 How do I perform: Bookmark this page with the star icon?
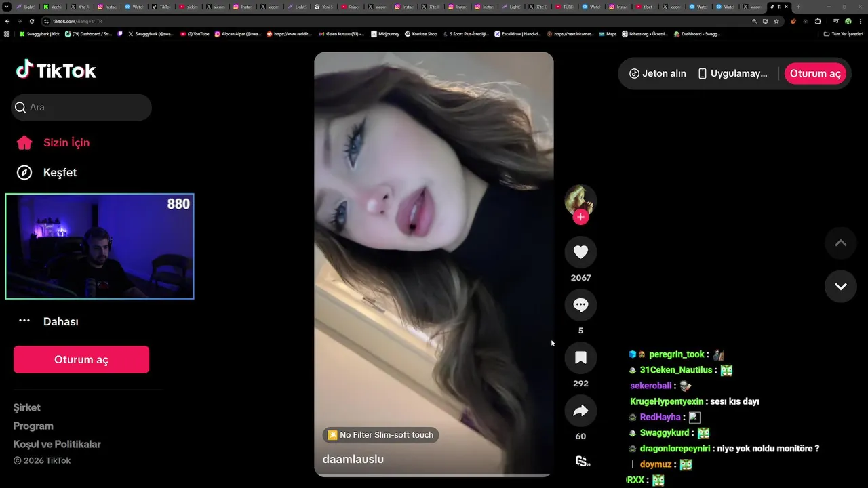[776, 21]
